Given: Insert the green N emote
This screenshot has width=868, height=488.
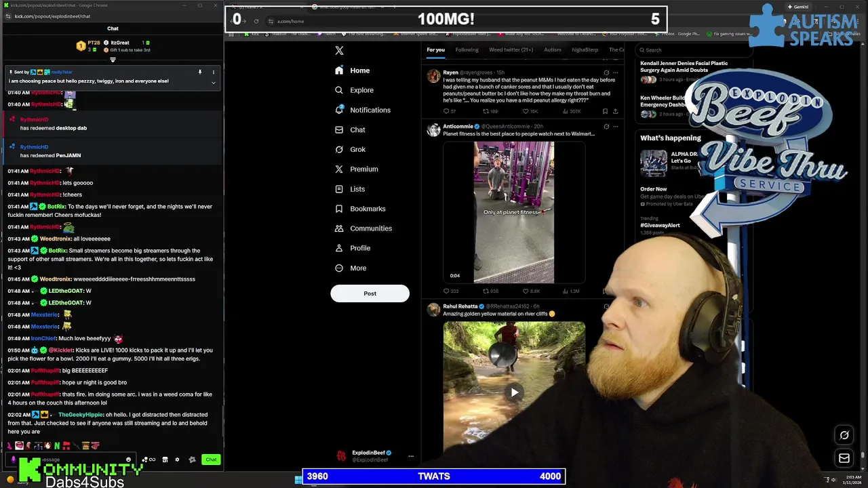Looking at the screenshot, I should [57, 445].
